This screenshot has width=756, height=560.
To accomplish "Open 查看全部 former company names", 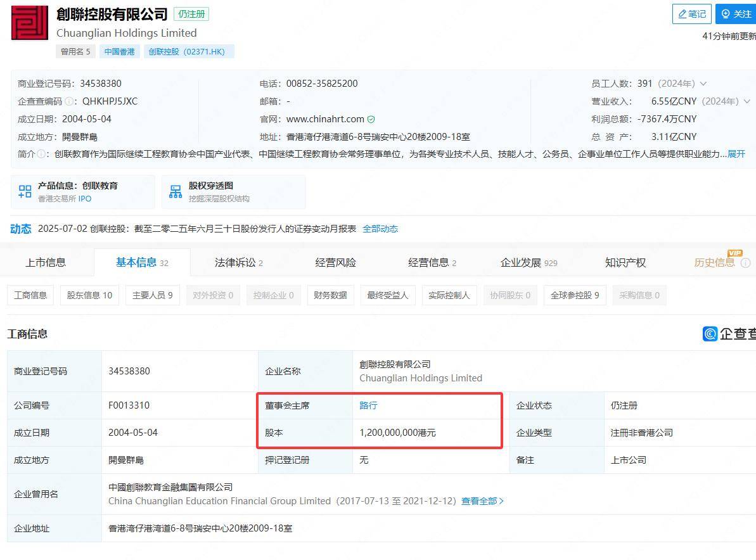I will click(x=483, y=501).
